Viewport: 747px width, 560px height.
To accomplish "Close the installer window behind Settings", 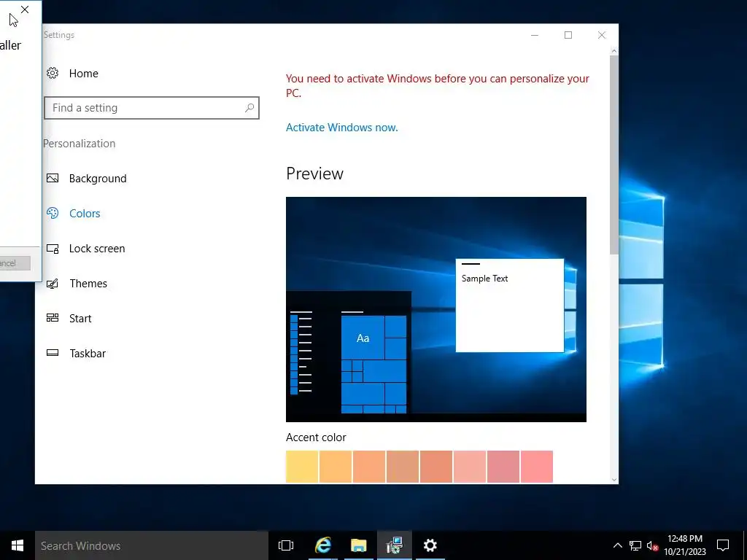I will tap(25, 9).
